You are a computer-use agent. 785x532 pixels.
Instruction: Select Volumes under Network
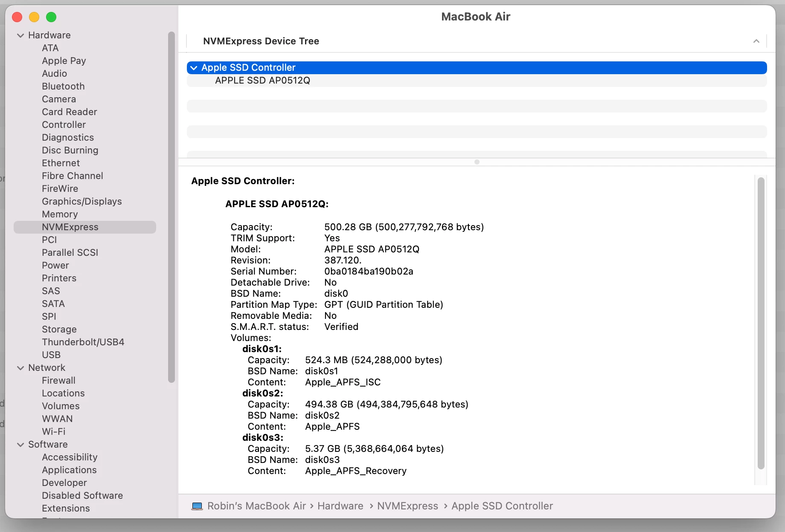point(61,406)
